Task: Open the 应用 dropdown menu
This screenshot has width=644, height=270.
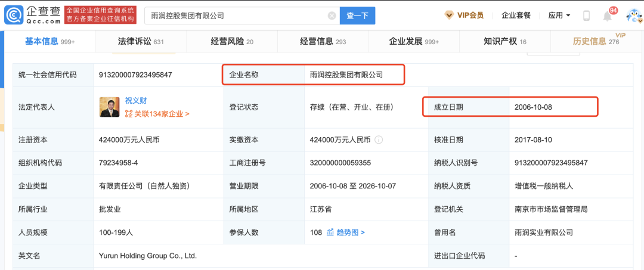Action: [x=559, y=15]
